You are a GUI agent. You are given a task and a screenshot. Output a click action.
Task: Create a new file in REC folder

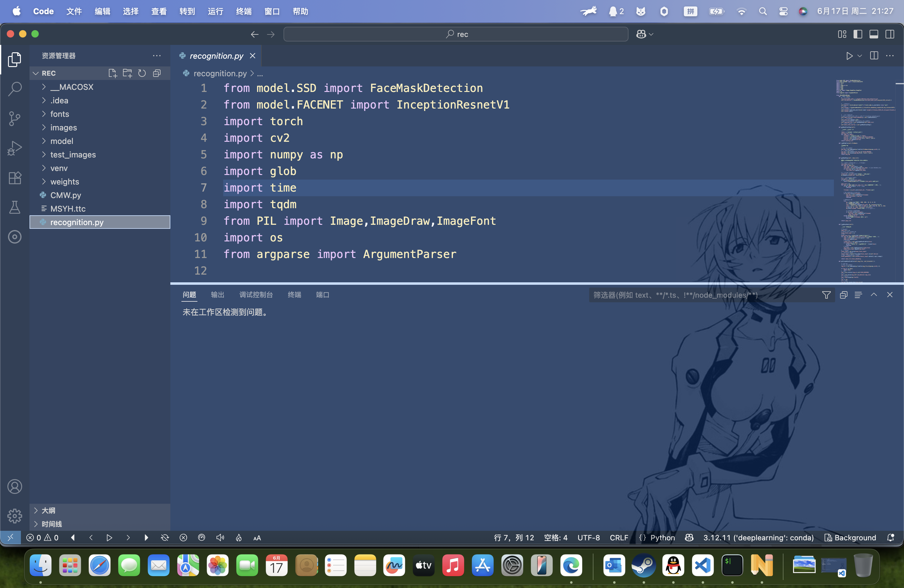113,73
